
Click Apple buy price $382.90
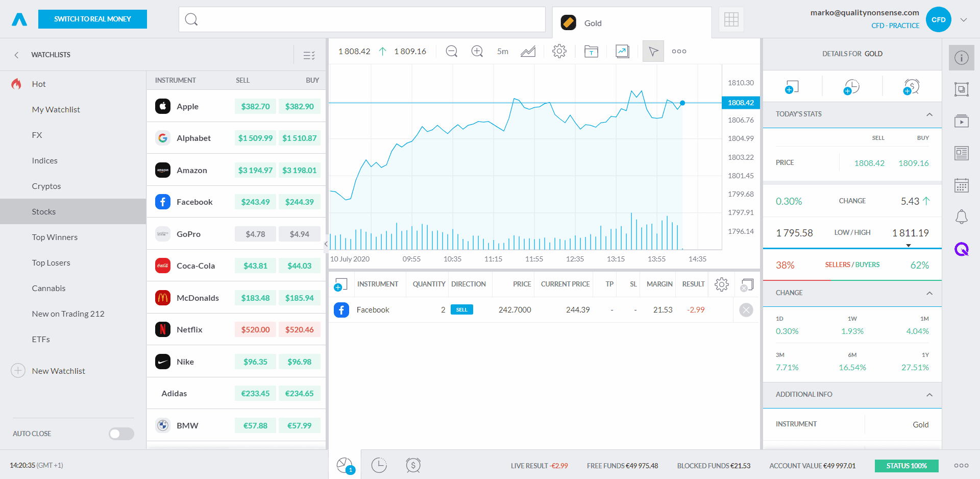(x=299, y=106)
